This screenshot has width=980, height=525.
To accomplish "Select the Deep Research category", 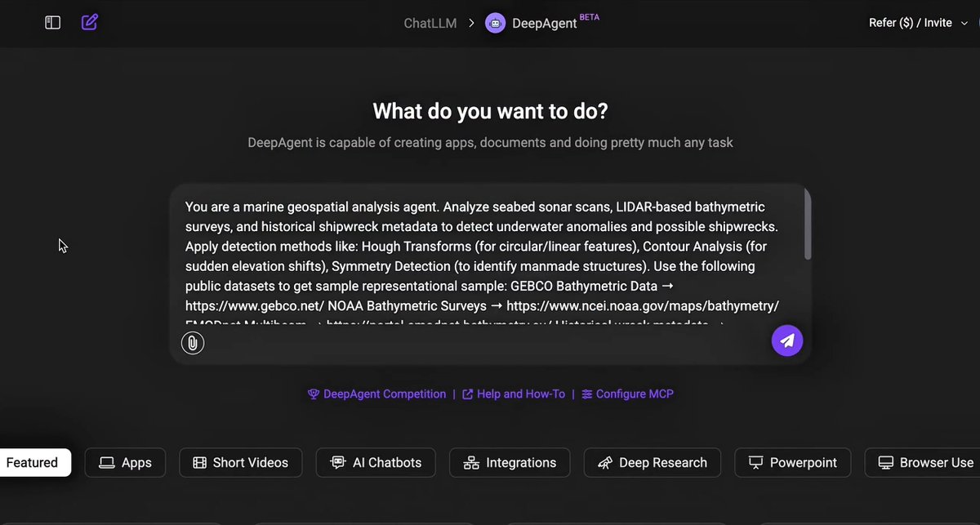I will click(652, 462).
